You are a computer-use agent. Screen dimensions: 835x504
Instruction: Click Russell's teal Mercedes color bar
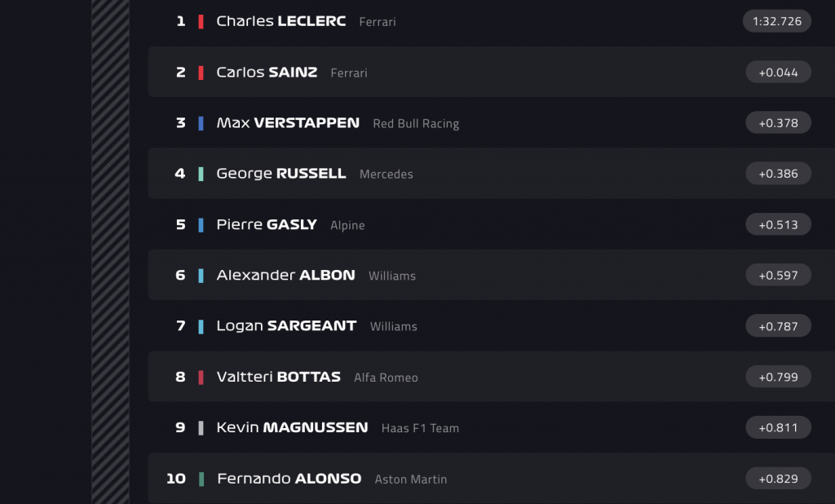[x=201, y=174]
